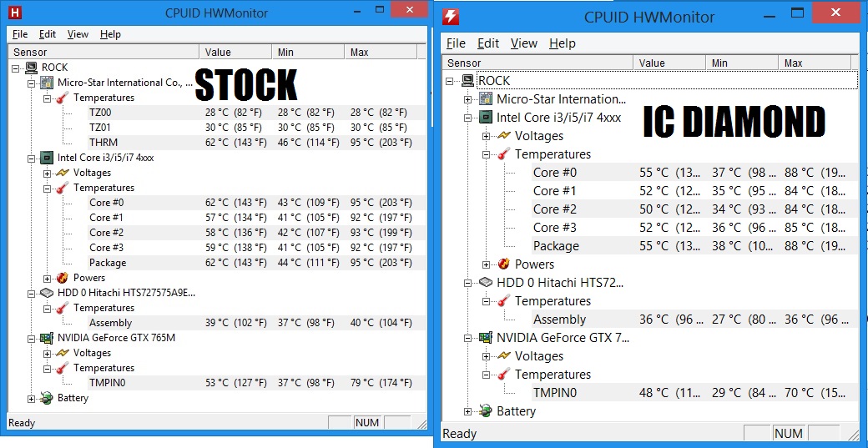868x448 pixels.
Task: Select TMPIN0 row in IC DIAMOND window
Action: pos(694,393)
